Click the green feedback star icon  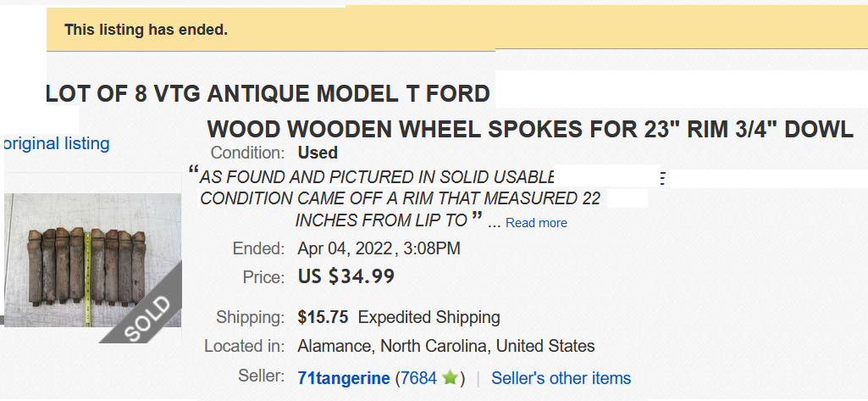tap(450, 378)
